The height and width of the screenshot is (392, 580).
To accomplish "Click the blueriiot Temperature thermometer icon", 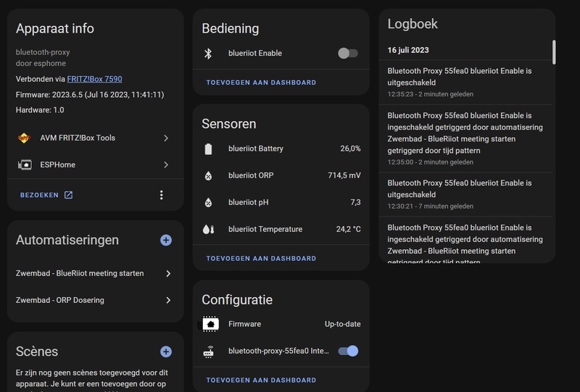I will 209,229.
